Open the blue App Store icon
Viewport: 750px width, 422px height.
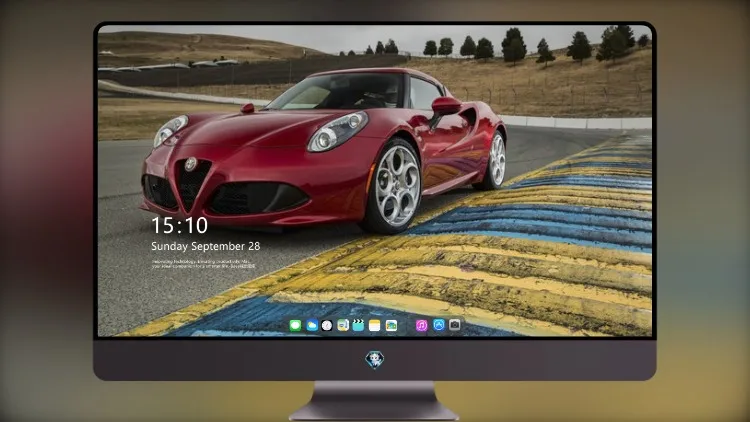click(x=439, y=325)
